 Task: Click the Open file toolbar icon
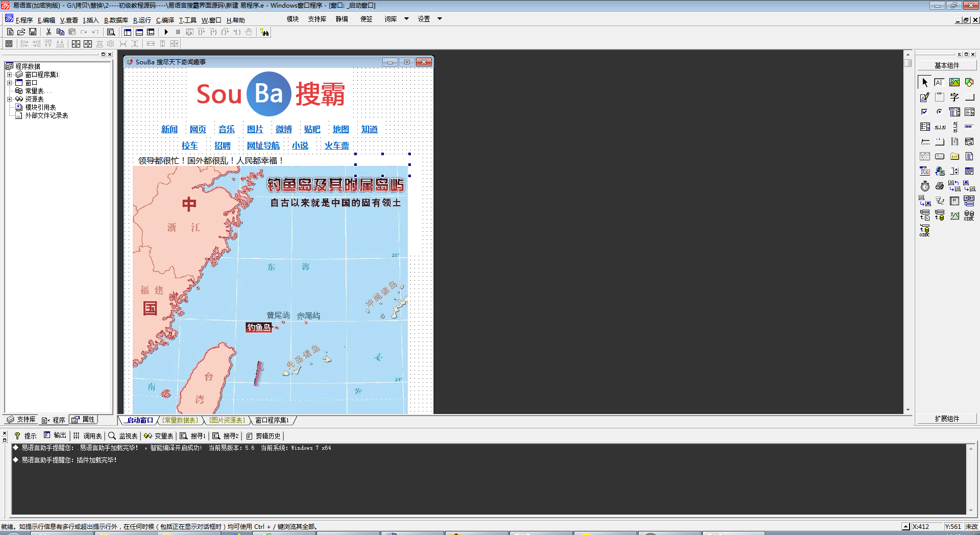tap(21, 32)
